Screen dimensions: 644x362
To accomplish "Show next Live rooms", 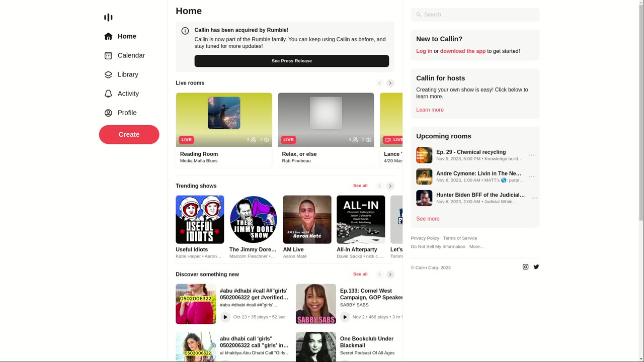I will (390, 83).
